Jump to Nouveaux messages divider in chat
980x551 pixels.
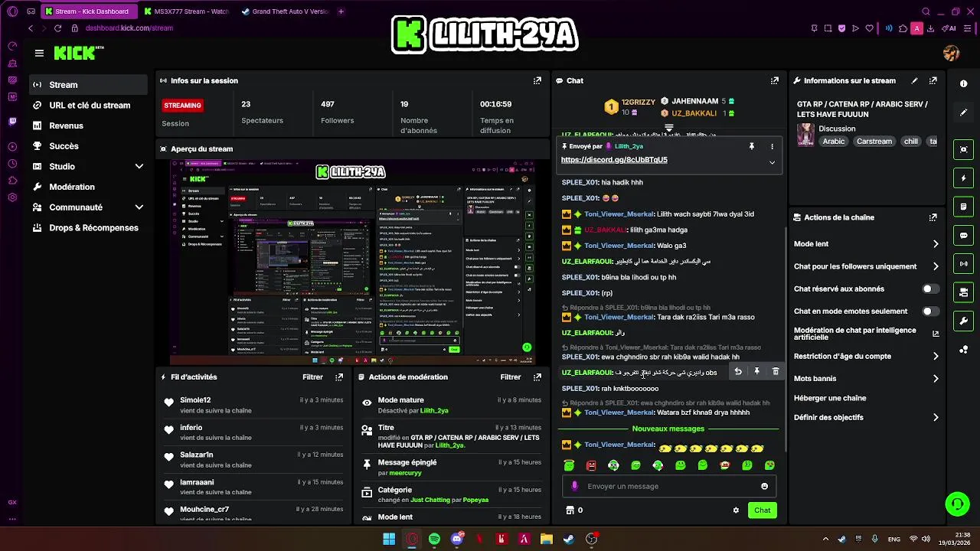point(668,429)
